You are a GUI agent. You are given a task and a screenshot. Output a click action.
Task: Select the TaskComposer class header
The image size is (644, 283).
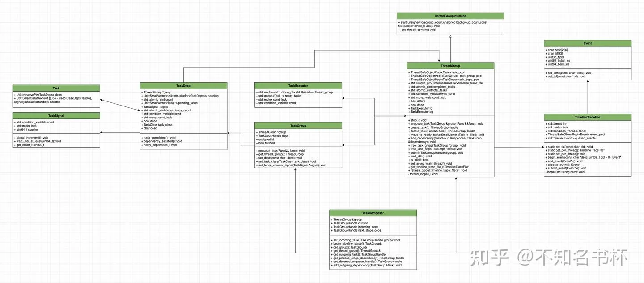pyautogui.click(x=373, y=213)
